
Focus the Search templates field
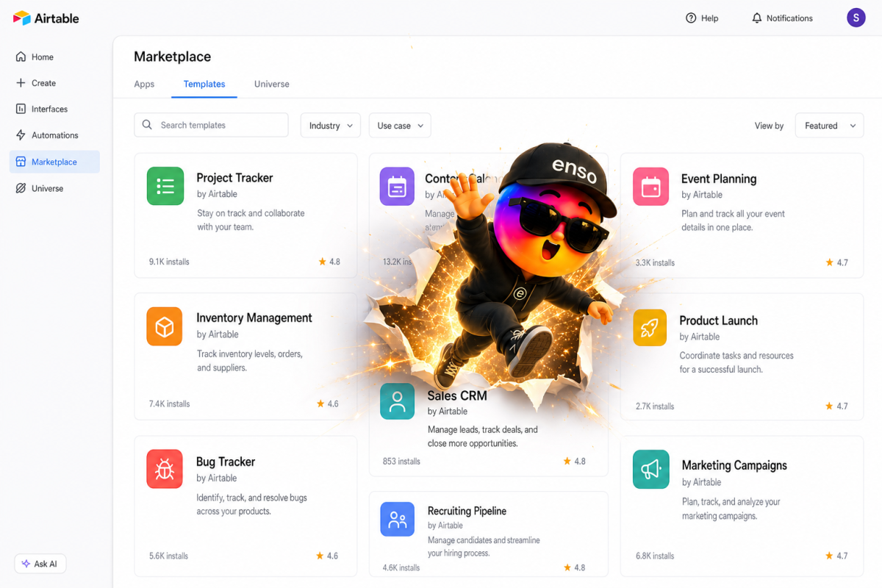click(211, 125)
